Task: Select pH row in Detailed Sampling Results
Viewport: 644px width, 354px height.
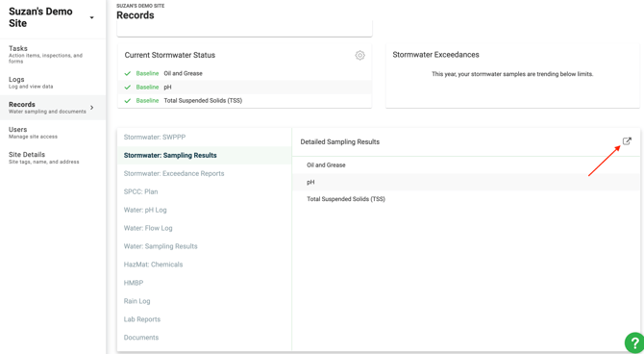Action: (466, 182)
